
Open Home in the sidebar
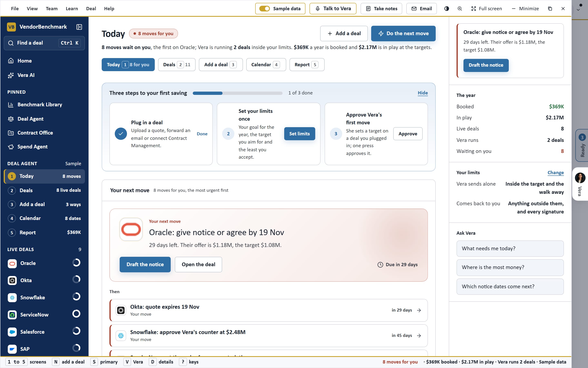[x=44, y=61]
